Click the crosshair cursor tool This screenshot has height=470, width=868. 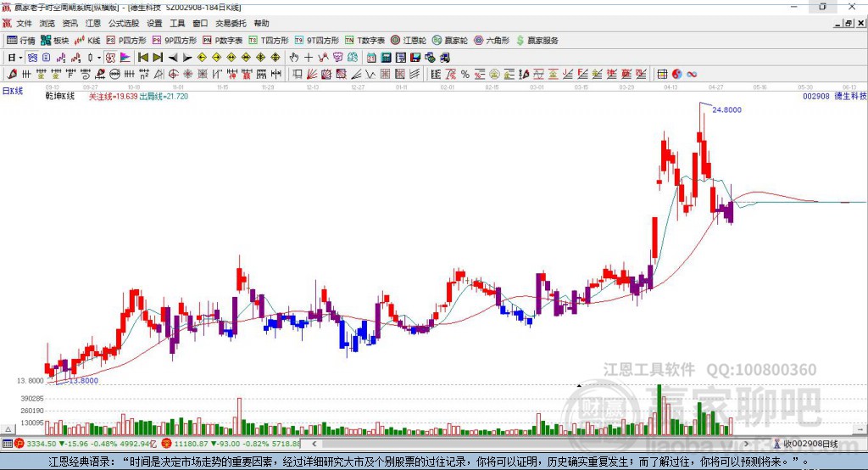309,57
